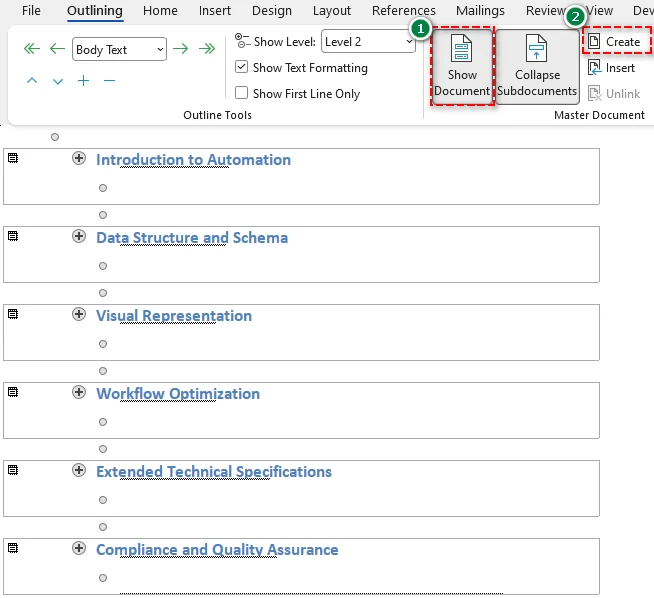Viewport: 654px width, 598px height.
Task: Expand Data Structure and Schema plus icon
Action: click(79, 236)
